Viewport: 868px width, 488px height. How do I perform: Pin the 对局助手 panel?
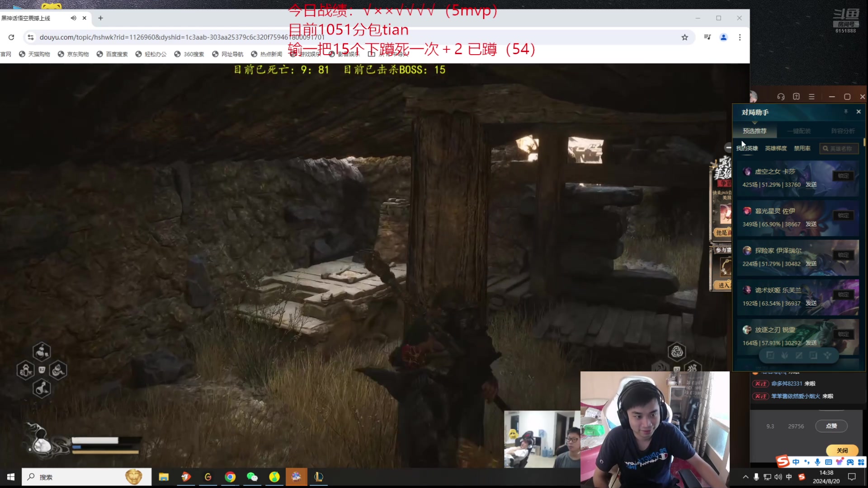point(845,112)
